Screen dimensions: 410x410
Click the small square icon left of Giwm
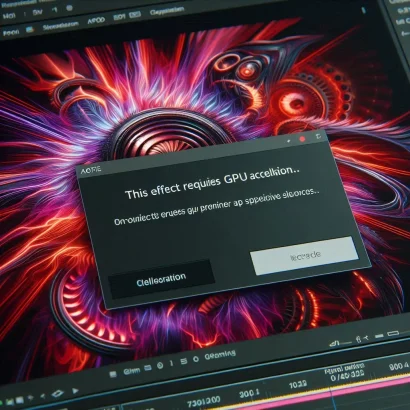click(x=113, y=375)
